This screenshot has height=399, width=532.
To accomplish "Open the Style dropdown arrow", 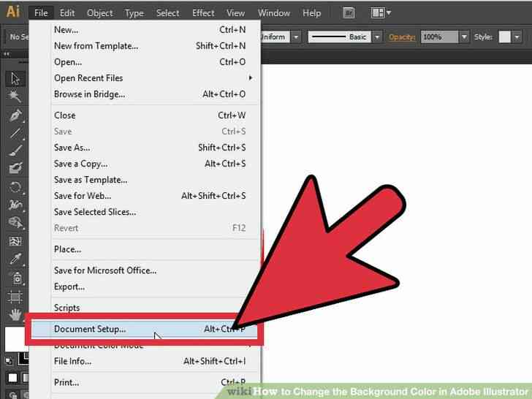I will tap(517, 37).
